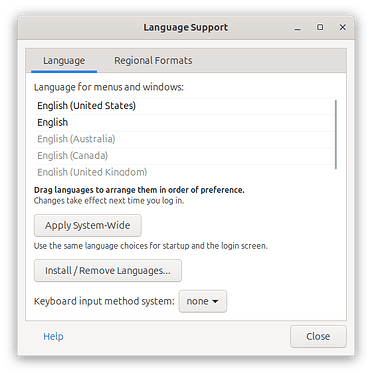The image size is (372, 374).
Task: Select the plain English list entry
Action: click(184, 123)
